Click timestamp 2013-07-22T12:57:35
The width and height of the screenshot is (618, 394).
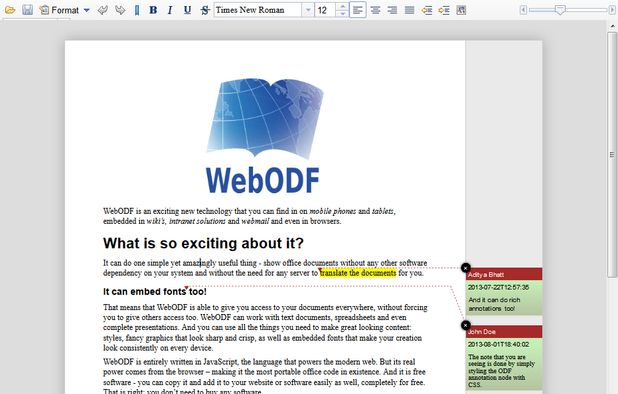click(x=499, y=287)
